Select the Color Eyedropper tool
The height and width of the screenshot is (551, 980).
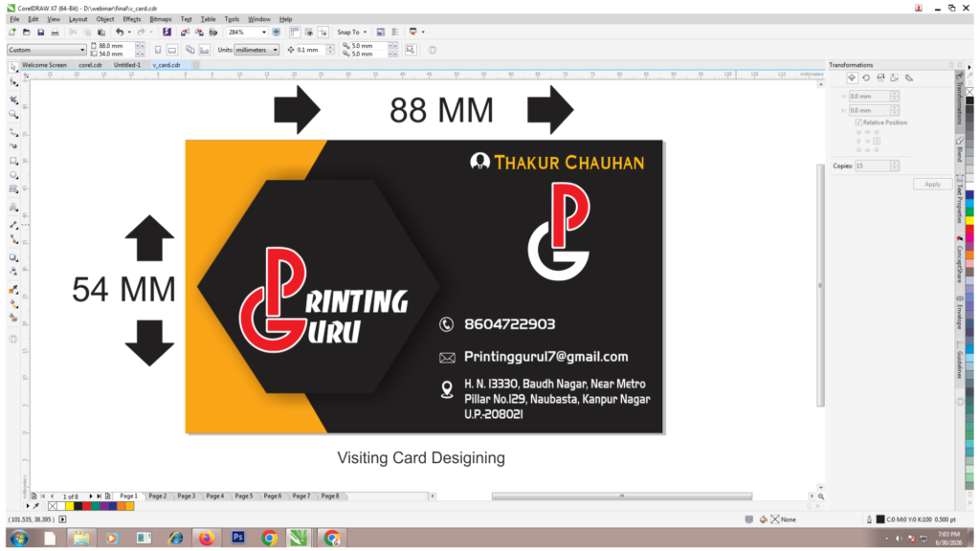13,289
